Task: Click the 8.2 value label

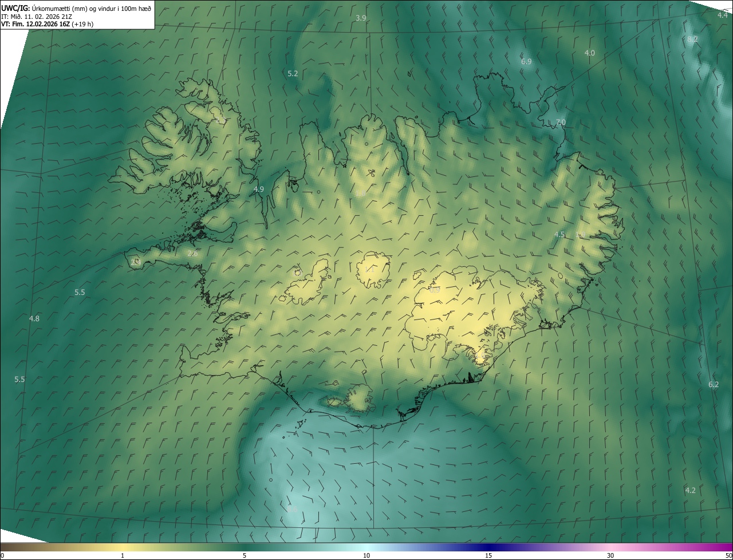Action: point(692,39)
